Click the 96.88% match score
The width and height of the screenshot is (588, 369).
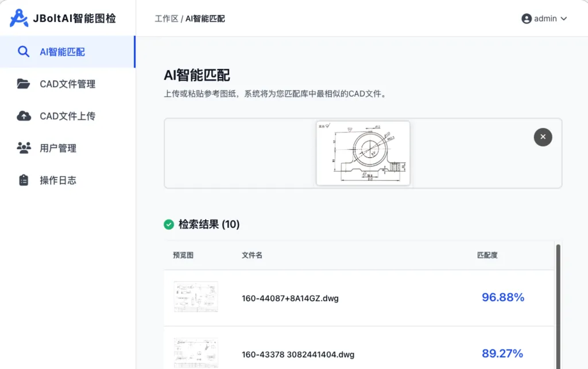(x=503, y=297)
